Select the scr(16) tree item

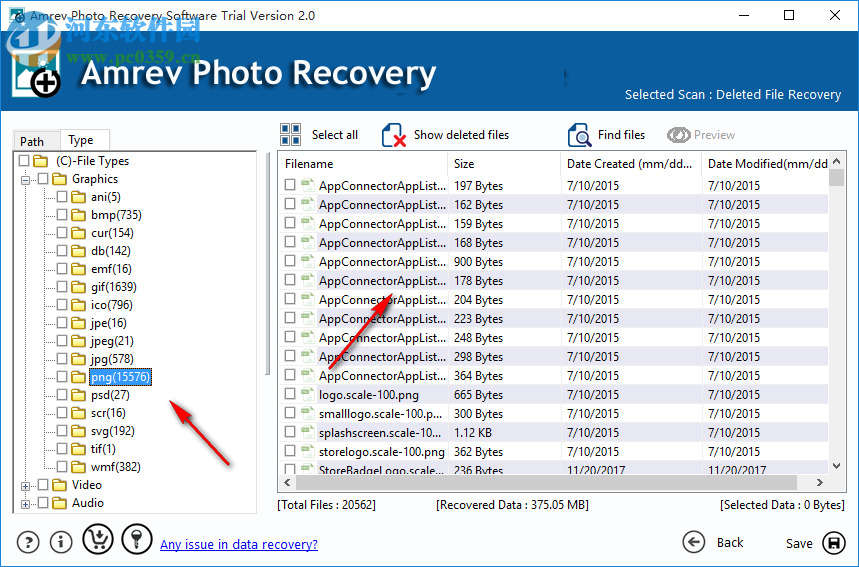point(108,413)
